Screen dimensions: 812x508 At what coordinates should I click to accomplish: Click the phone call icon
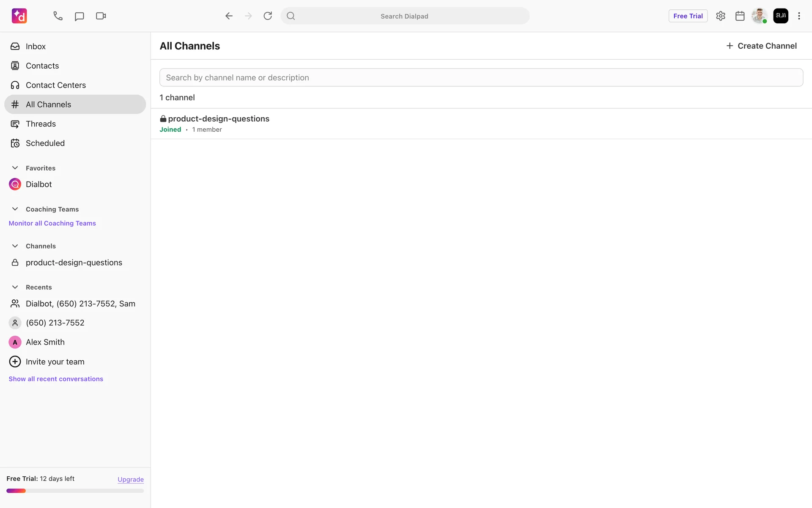pyautogui.click(x=58, y=16)
